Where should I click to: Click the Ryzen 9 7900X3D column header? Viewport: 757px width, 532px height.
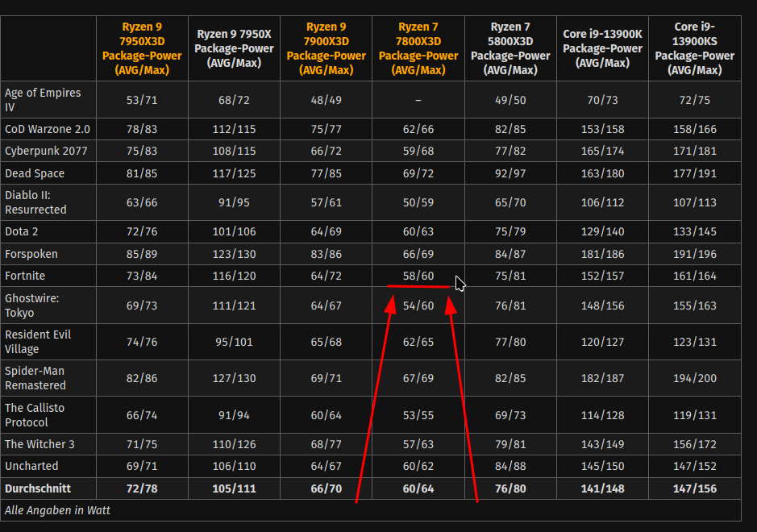point(327,48)
